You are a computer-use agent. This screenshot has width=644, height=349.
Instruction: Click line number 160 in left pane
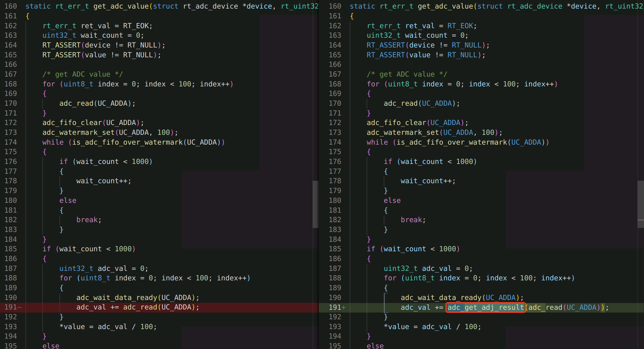coord(11,6)
